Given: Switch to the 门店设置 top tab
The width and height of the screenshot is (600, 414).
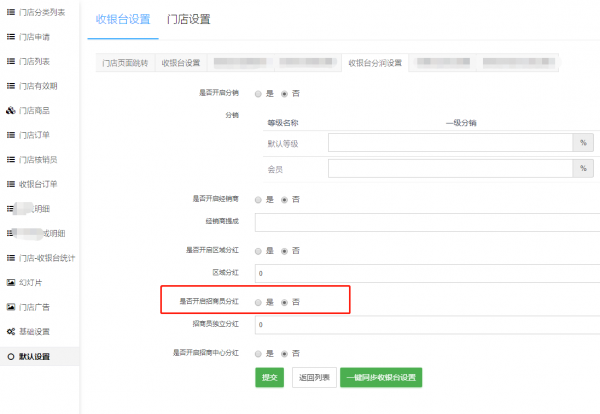Looking at the screenshot, I should tap(189, 19).
